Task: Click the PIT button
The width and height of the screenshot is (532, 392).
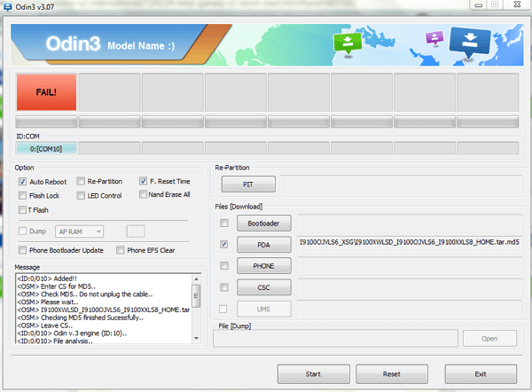Action: coord(248,184)
